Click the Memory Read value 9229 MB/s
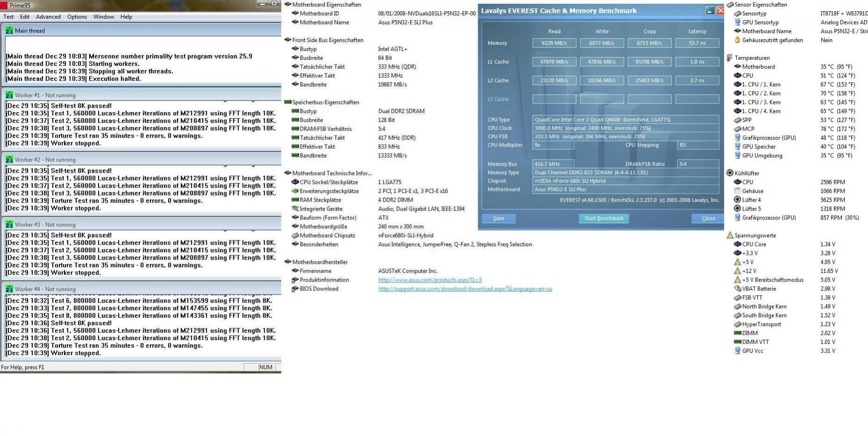This screenshot has height=436, width=868. pyautogui.click(x=554, y=43)
